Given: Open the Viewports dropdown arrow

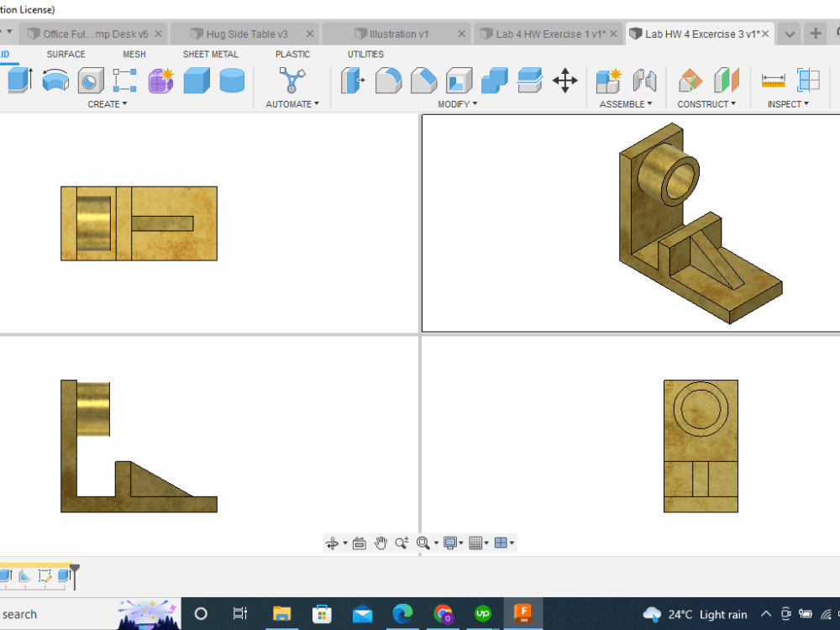Looking at the screenshot, I should pos(512,543).
